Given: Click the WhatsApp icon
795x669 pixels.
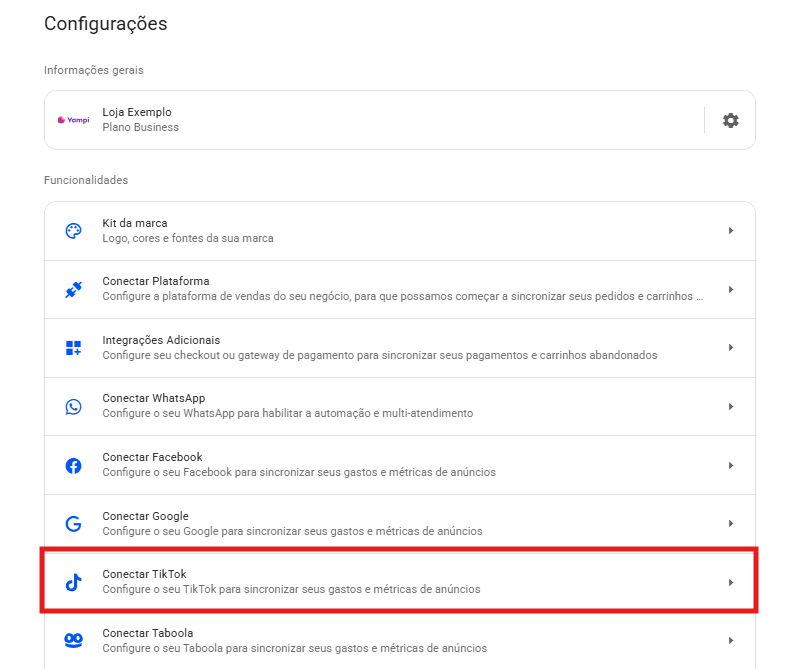Looking at the screenshot, I should coord(74,406).
